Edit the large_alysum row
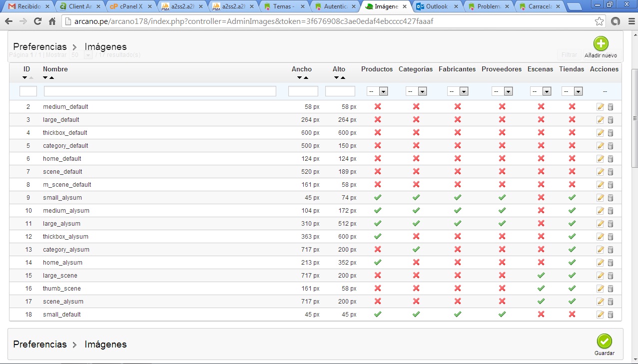Image resolution: width=638 pixels, height=364 pixels. tap(601, 224)
